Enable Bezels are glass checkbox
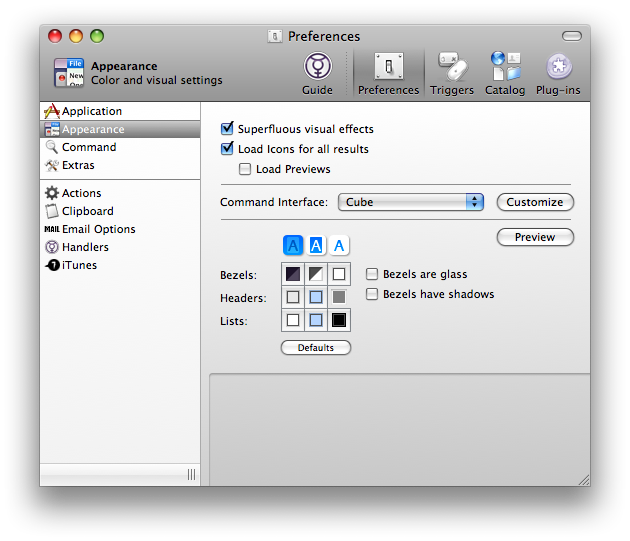 point(372,274)
